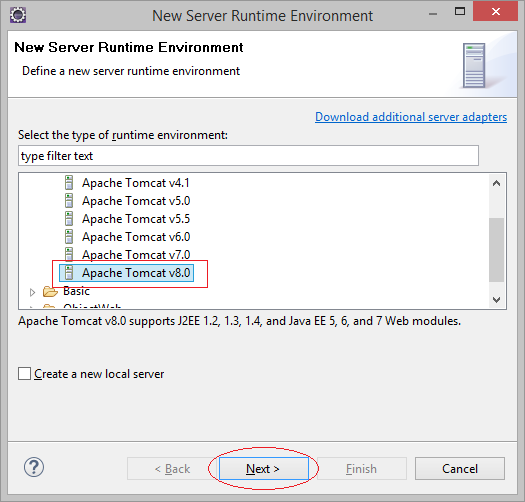525x502 pixels.
Task: Click the Next button
Action: point(264,469)
